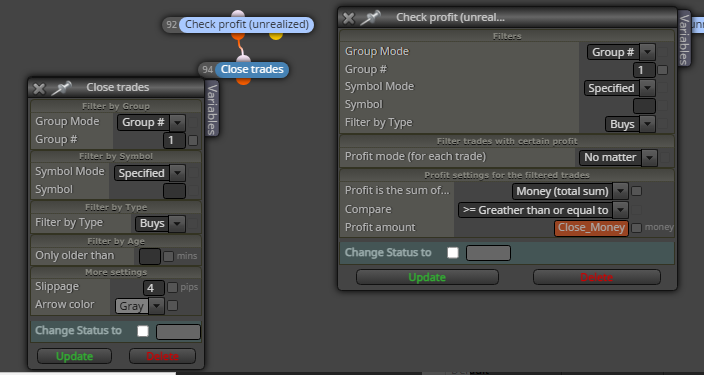Click Change Status field in Close trades
The height and width of the screenshot is (375, 704).
click(x=178, y=332)
